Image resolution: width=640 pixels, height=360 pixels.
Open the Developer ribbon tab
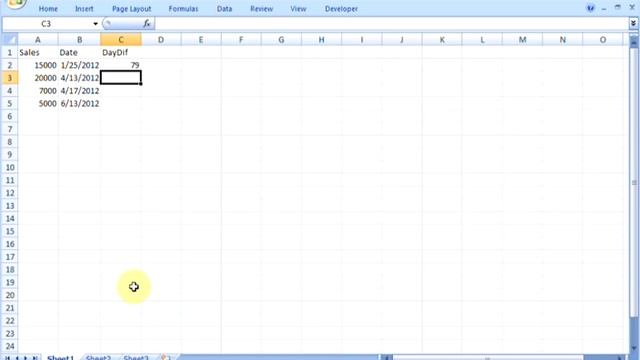coord(341,9)
